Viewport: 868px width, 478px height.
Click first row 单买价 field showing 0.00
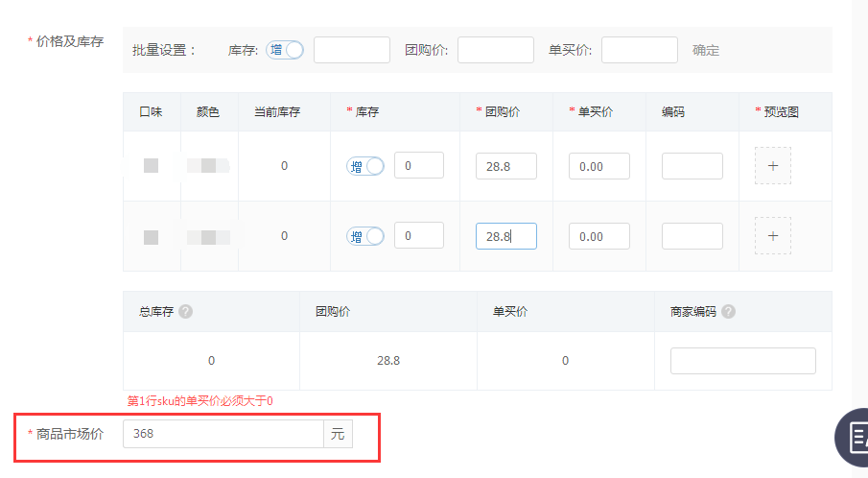[x=598, y=166]
